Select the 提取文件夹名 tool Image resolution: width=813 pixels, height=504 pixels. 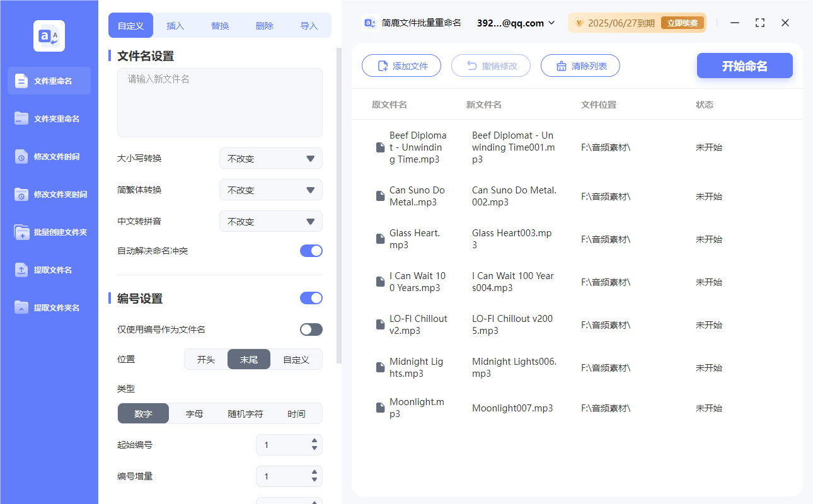(49, 307)
